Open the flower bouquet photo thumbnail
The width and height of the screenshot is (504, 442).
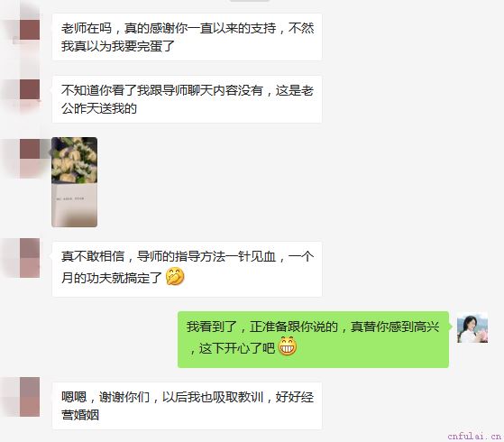[74, 182]
